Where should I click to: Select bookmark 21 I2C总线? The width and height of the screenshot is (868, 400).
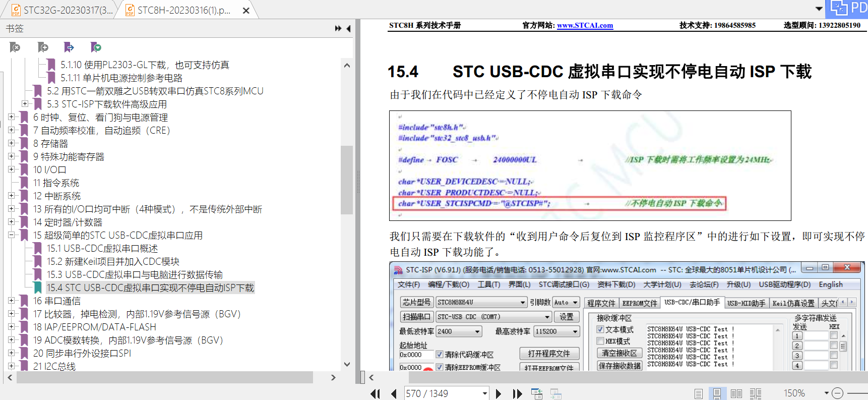54,366
